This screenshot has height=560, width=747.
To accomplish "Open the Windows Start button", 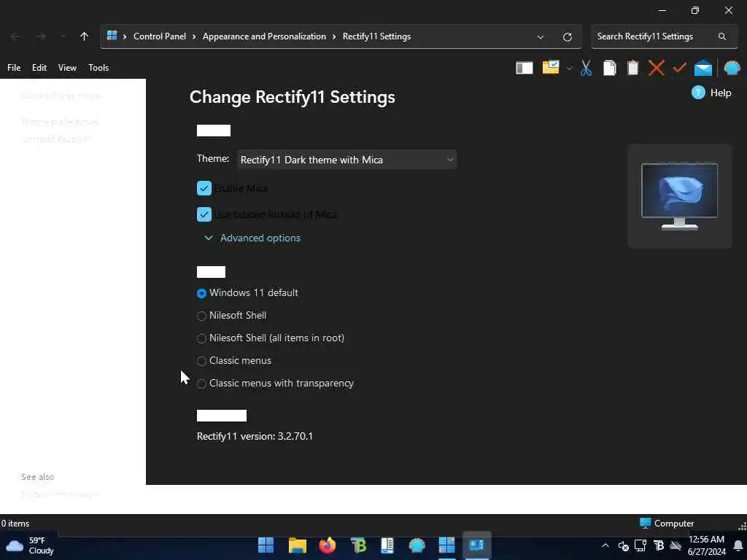I will click(266, 545).
